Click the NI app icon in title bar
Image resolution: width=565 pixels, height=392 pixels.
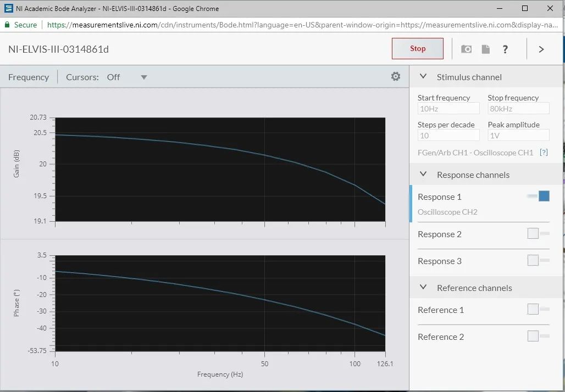[x=9, y=8]
